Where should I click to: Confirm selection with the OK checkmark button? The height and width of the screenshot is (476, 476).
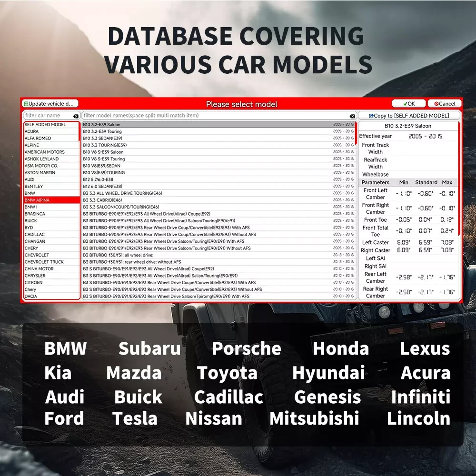coord(409,104)
